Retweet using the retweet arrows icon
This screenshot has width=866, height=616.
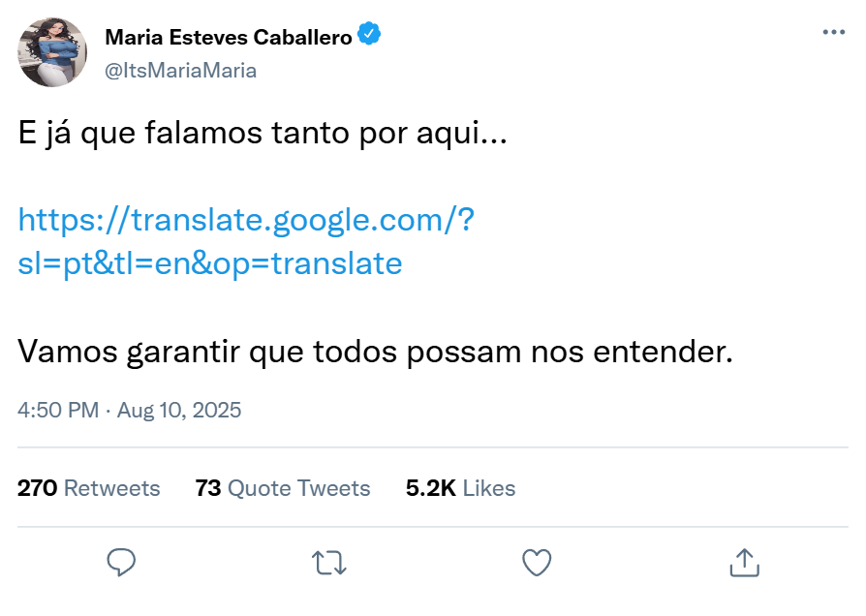tap(329, 562)
